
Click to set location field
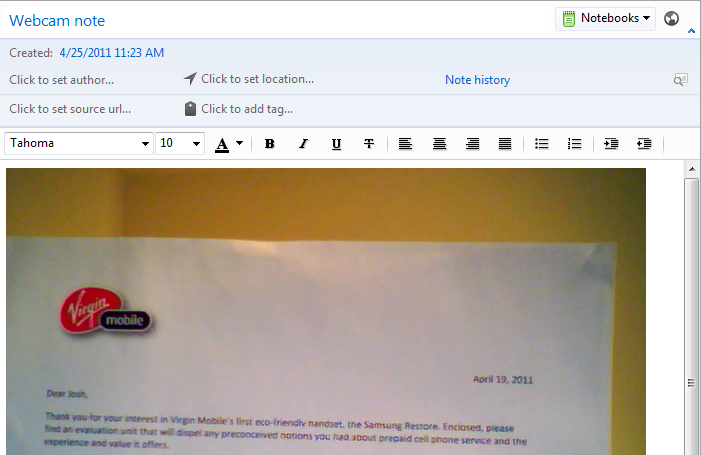[x=258, y=79]
